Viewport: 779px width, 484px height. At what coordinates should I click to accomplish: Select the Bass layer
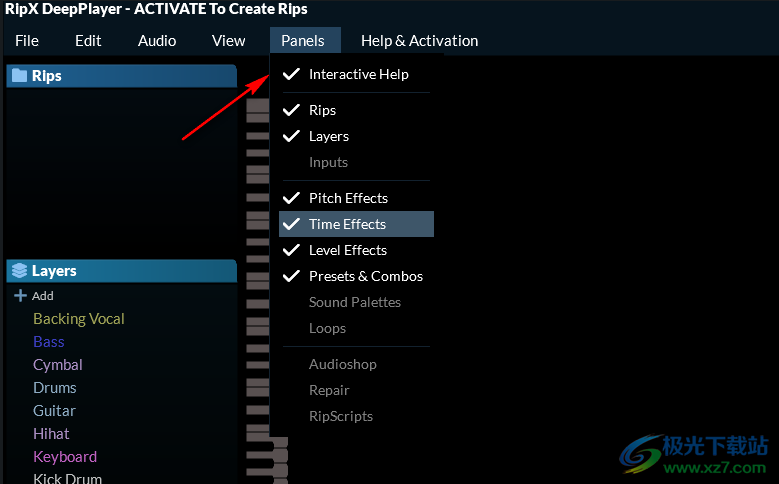point(49,342)
